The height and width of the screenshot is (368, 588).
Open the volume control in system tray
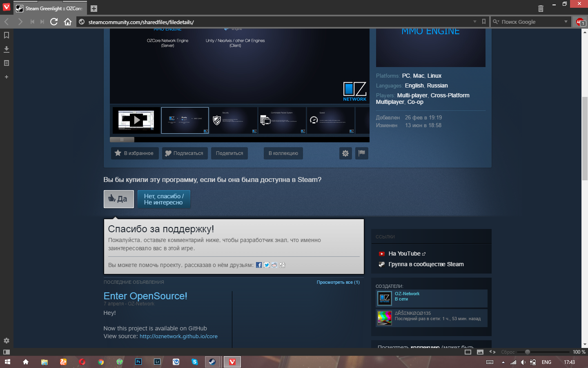click(523, 362)
